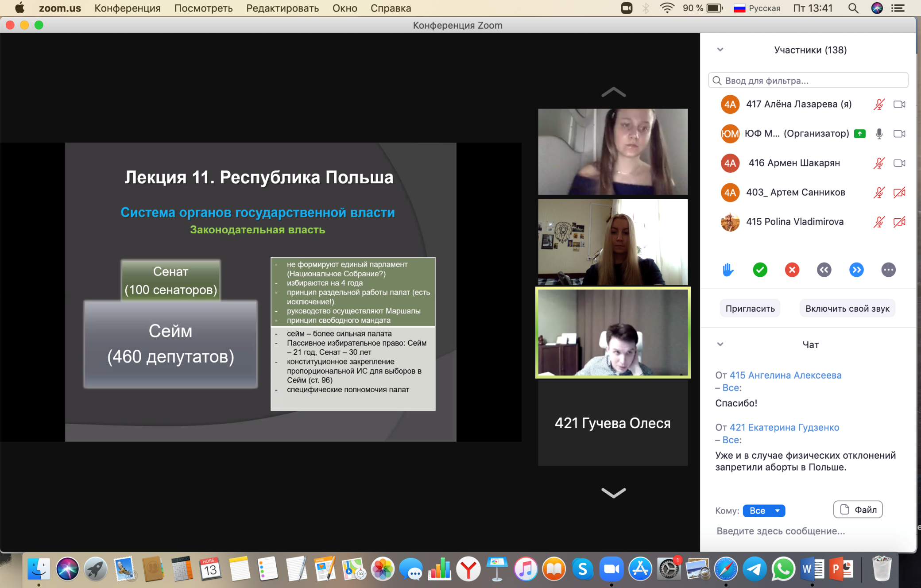This screenshot has height=588, width=921.
Task: Open Safari in the Dock
Action: (x=725, y=569)
